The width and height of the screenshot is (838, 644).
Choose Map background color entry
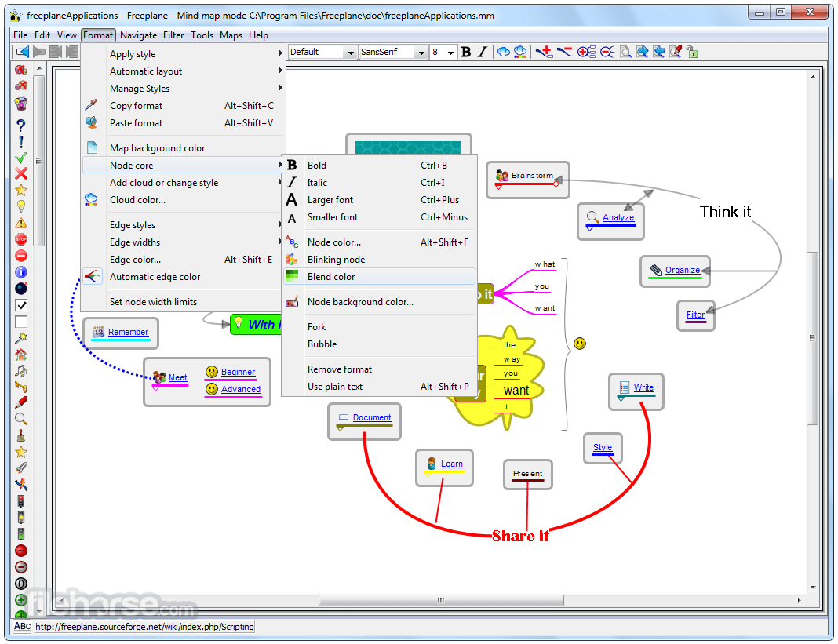point(184,148)
